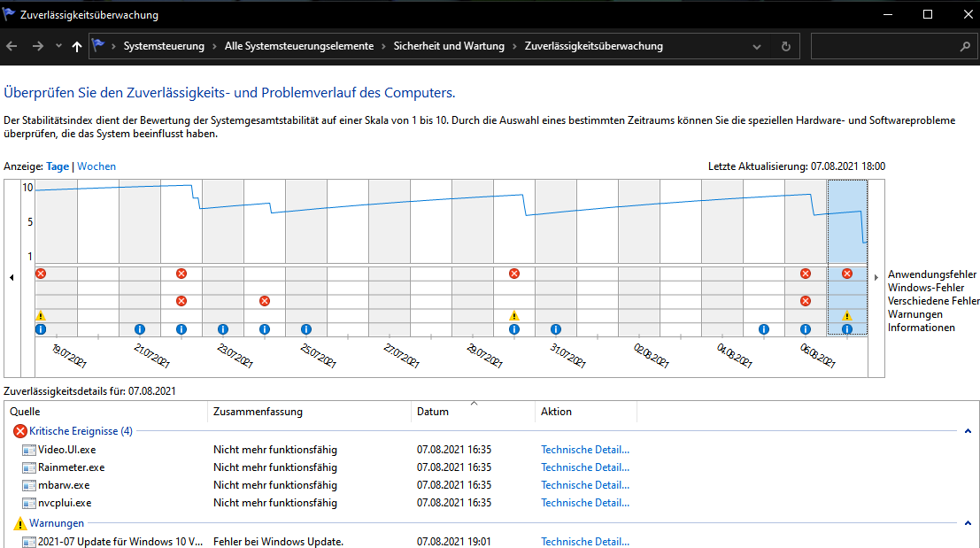Open Technische Details for Rainmeter.exe
980x548 pixels.
[x=585, y=467]
